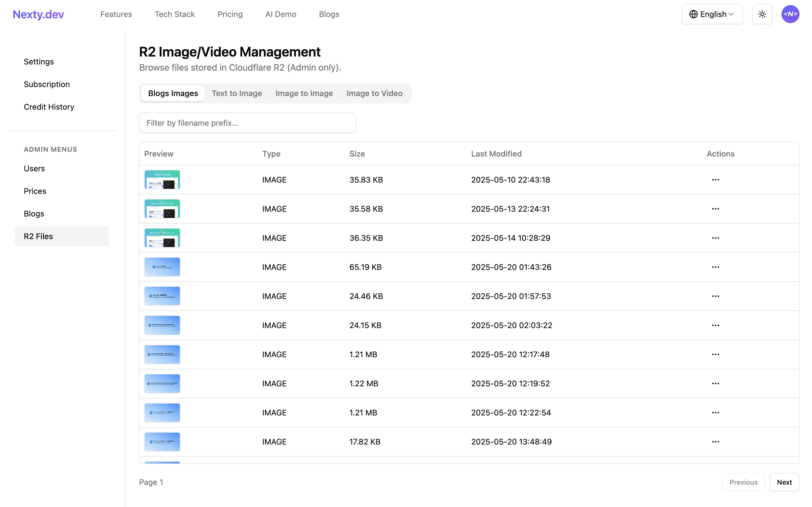Open actions menu for the 35.83 KB image
The image size is (812, 507).
coord(715,180)
